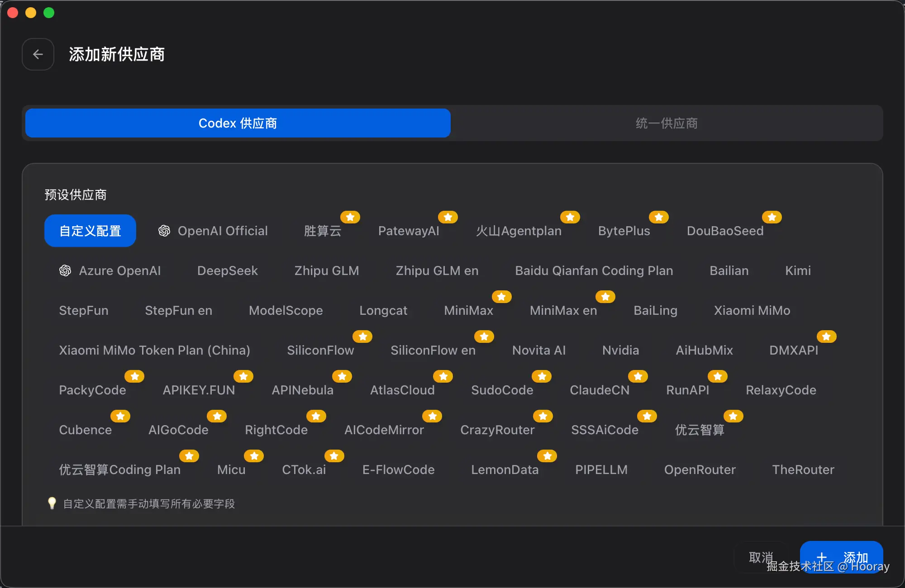This screenshot has height=588, width=905.
Task: Pick the Novita AI provider
Action: tap(539, 350)
